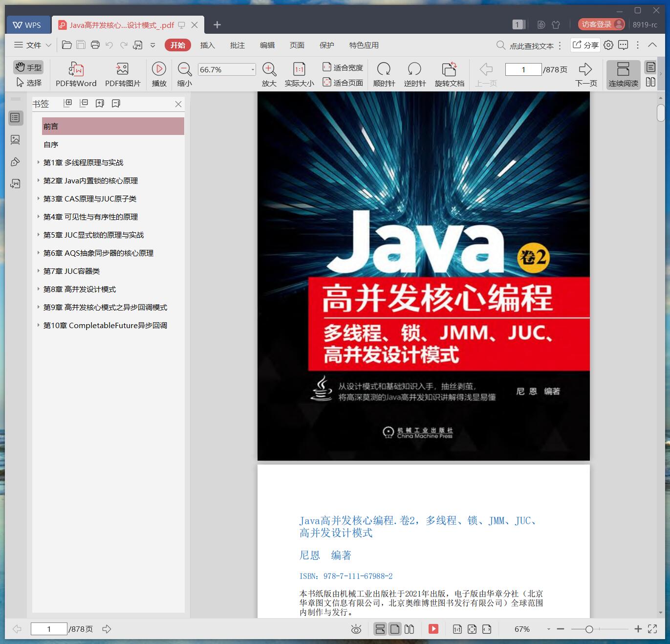Open the 特色应用 tab
Image resolution: width=670 pixels, height=644 pixels.
(x=364, y=45)
